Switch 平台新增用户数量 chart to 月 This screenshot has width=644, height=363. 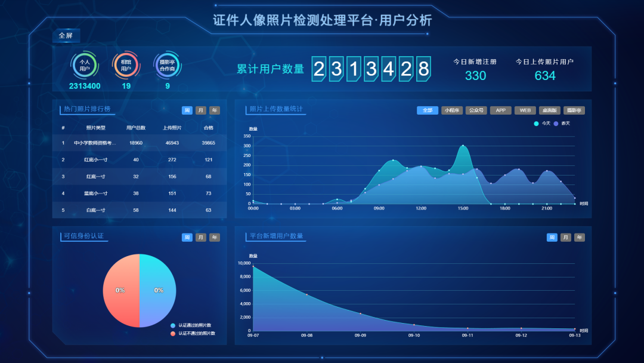[566, 238]
